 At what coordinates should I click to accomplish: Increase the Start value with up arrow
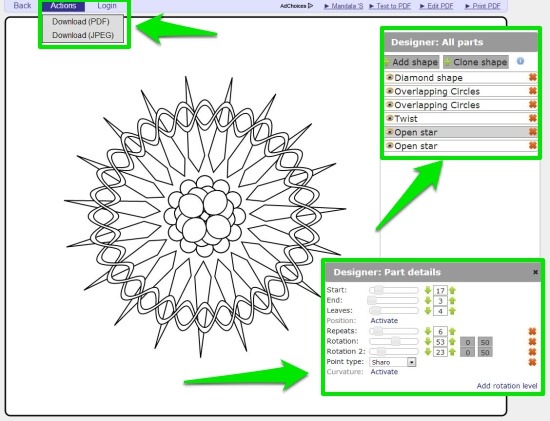pyautogui.click(x=452, y=290)
